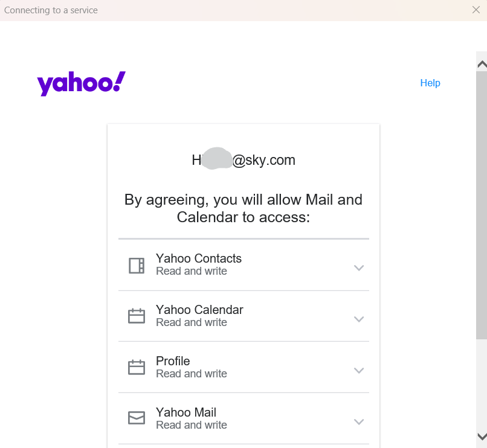Screen dimensions: 487x448
Task: Select the Yahoo Mail label
Action: coord(186,412)
